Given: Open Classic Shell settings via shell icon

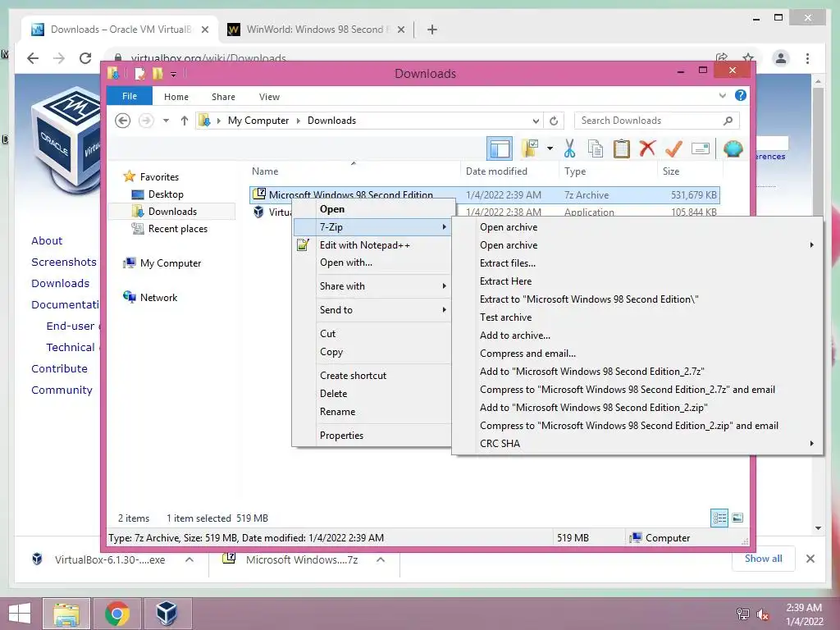Looking at the screenshot, I should (x=733, y=148).
